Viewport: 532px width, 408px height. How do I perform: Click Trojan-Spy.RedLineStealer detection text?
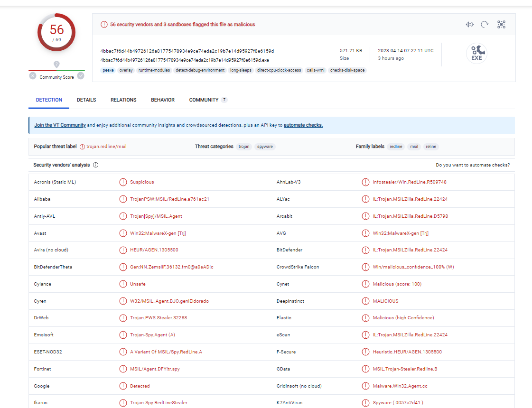tap(159, 403)
